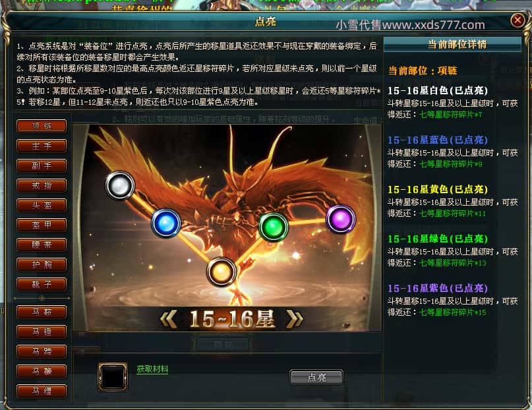The image size is (532, 410).
Task: Close the 点亮 window
Action: pos(517,20)
